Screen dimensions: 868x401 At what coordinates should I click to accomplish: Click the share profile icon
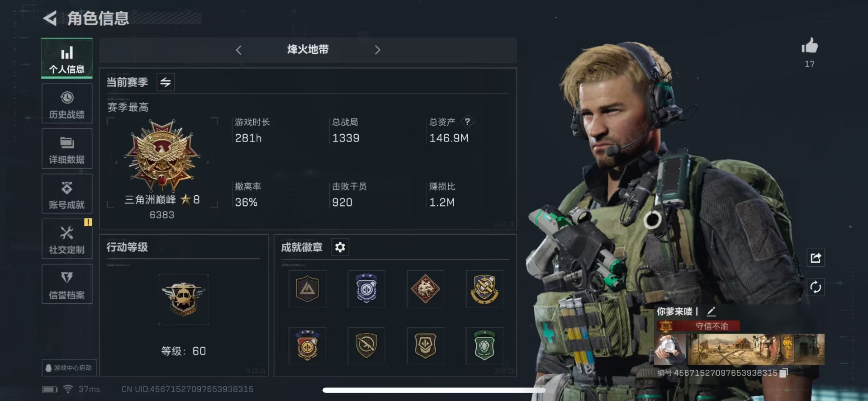[x=816, y=258]
